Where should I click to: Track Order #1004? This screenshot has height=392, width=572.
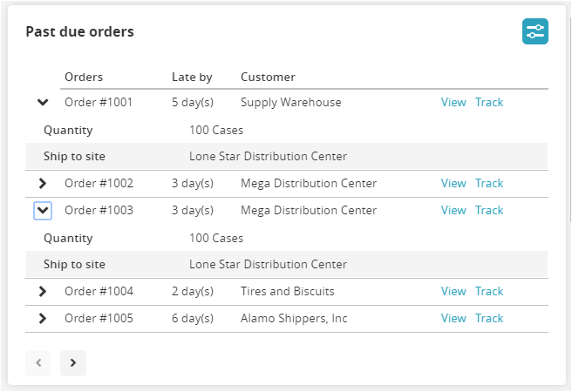click(489, 291)
